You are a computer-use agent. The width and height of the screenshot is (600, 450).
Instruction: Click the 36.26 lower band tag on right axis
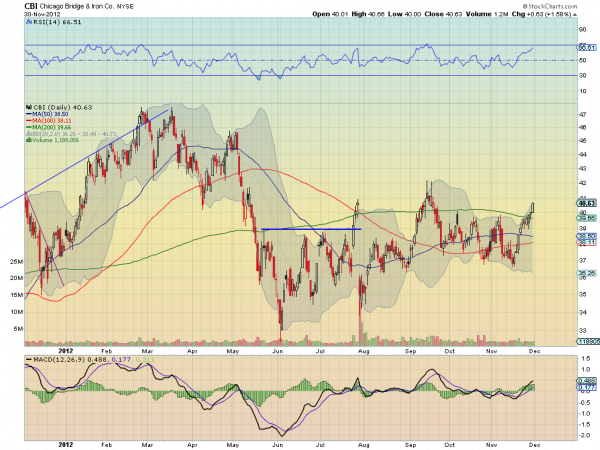(587, 273)
